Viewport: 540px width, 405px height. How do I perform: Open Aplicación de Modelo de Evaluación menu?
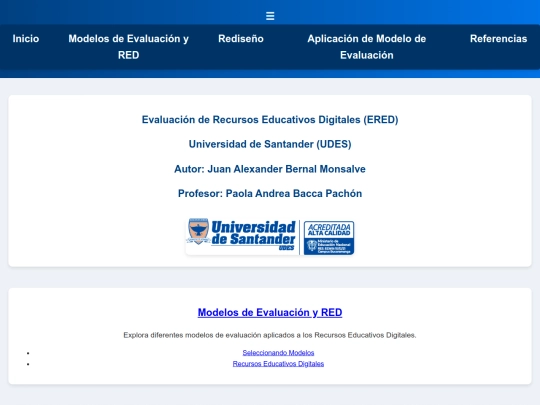click(367, 47)
